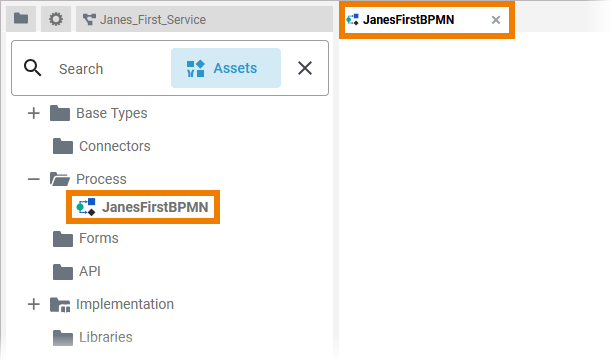612x362 pixels.
Task: Click the magnifier search icon
Action: click(x=32, y=68)
